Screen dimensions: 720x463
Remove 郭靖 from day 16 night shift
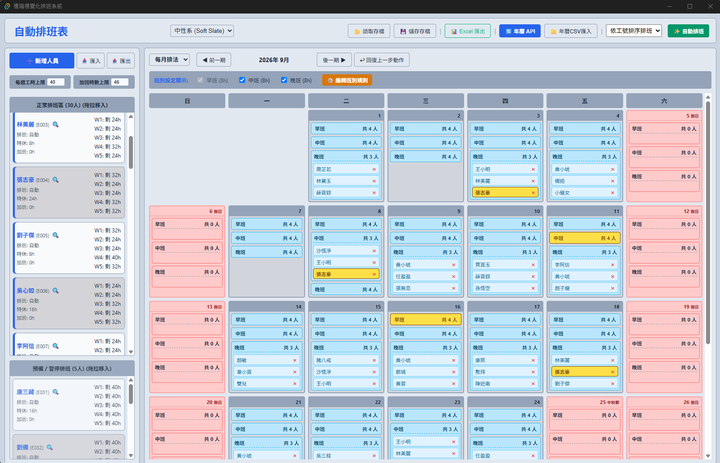click(454, 372)
